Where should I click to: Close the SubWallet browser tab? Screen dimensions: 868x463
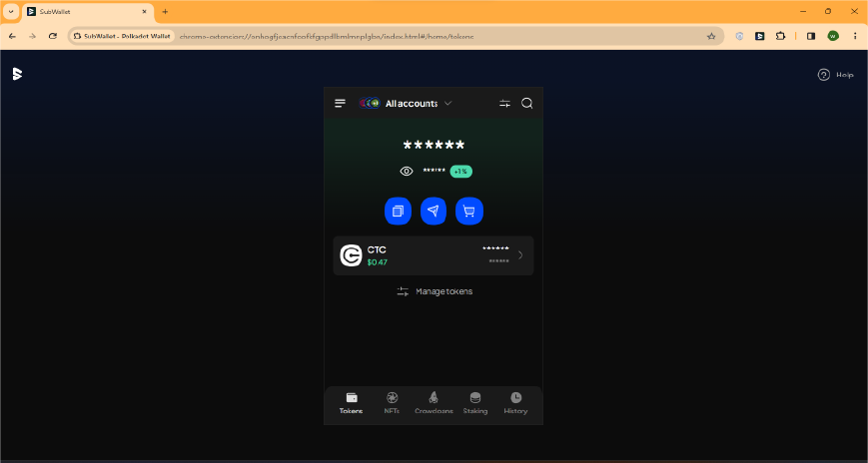(145, 12)
